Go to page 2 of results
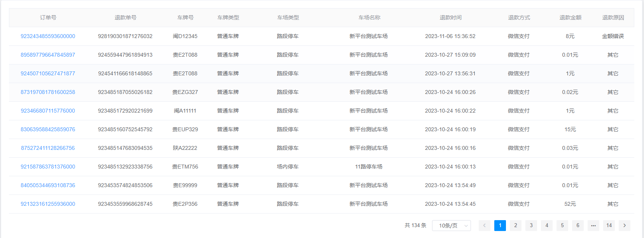The width and height of the screenshot is (644, 238). tap(515, 226)
